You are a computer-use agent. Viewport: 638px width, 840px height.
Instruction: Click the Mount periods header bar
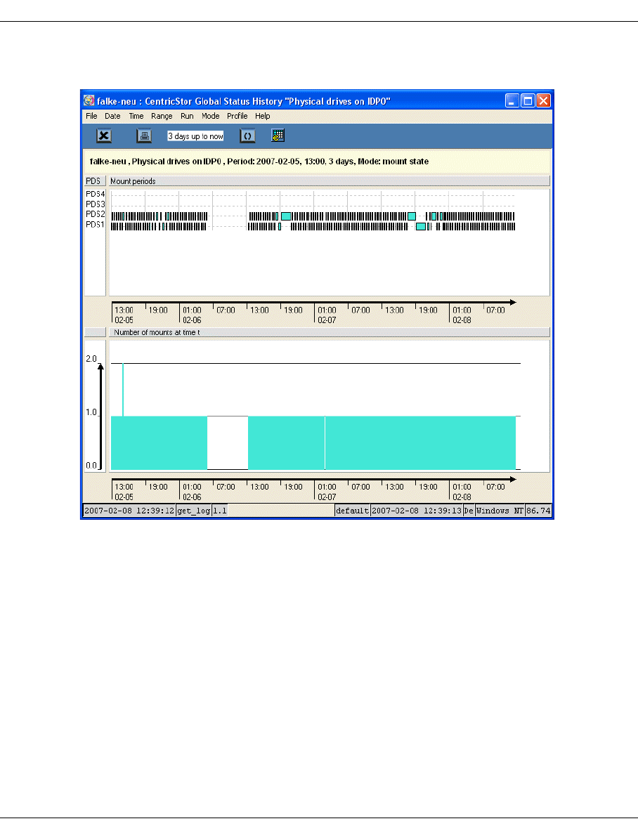(329, 181)
